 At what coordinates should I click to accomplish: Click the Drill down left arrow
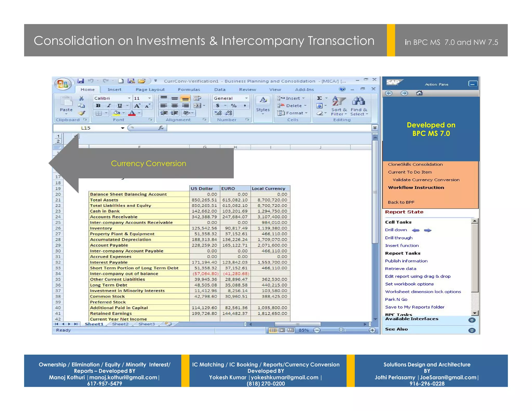point(416,230)
